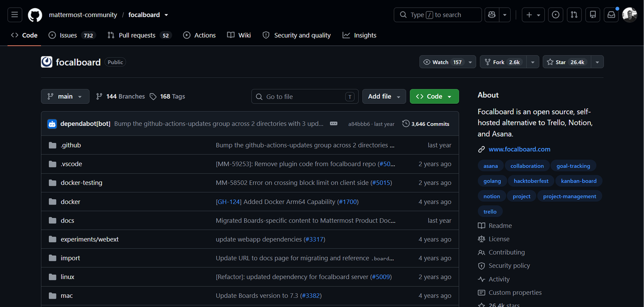Open repositories icon in header
644x307 pixels.
point(593,15)
